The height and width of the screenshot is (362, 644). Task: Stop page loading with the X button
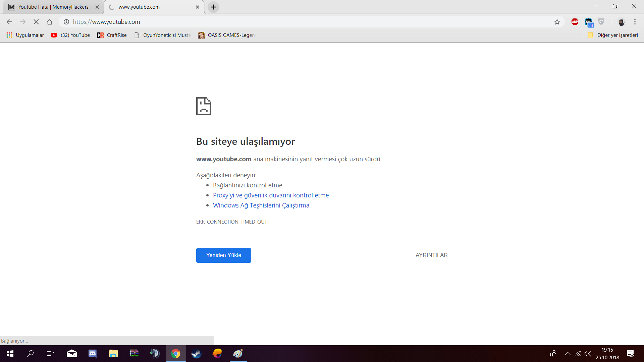[x=36, y=22]
